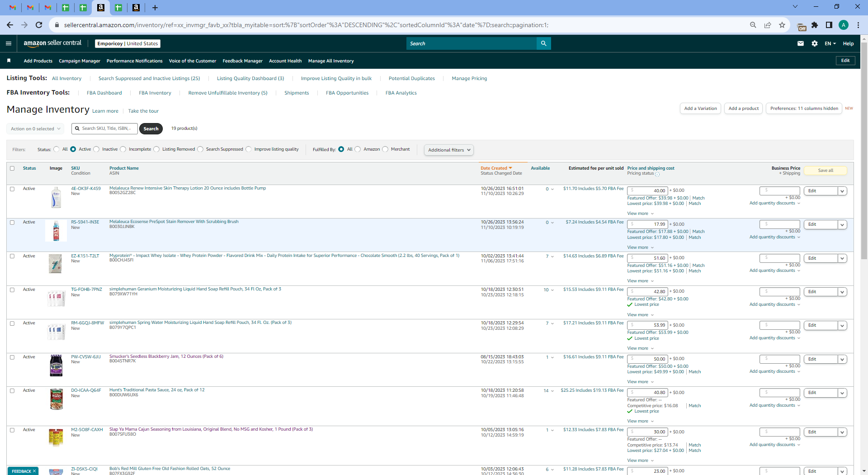Select the All status radio button
The image size is (868, 475).
[57, 149]
